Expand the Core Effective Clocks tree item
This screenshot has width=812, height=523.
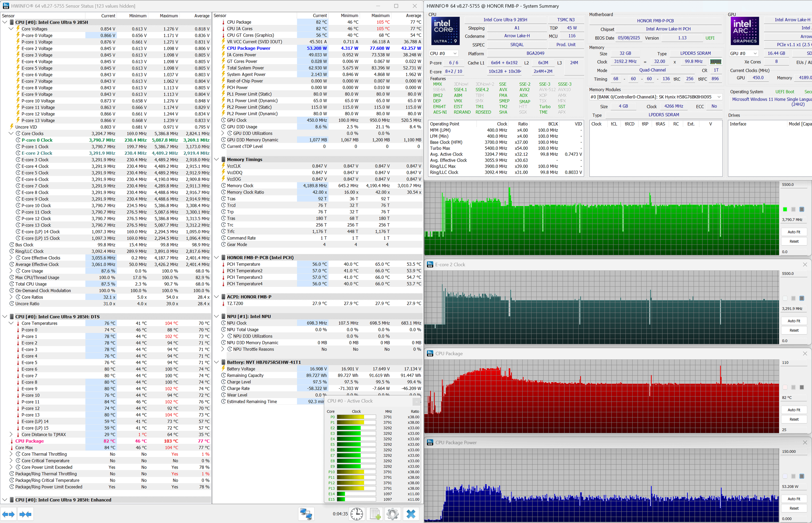[x=11, y=258]
